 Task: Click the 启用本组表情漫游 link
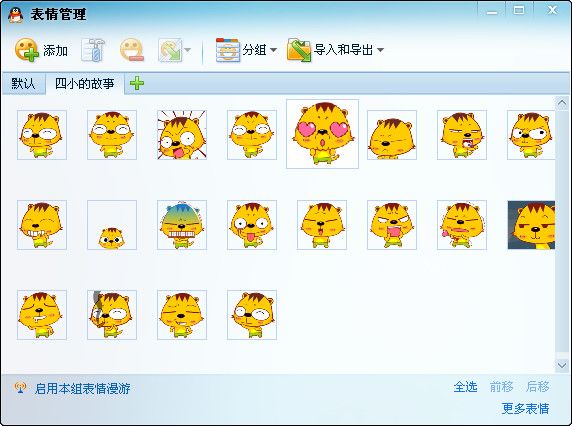[x=82, y=388]
